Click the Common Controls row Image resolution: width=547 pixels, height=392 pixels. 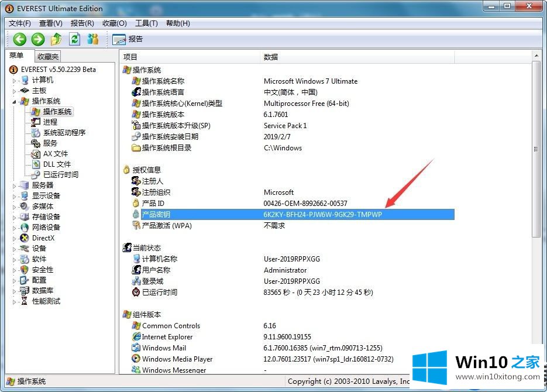pos(171,326)
